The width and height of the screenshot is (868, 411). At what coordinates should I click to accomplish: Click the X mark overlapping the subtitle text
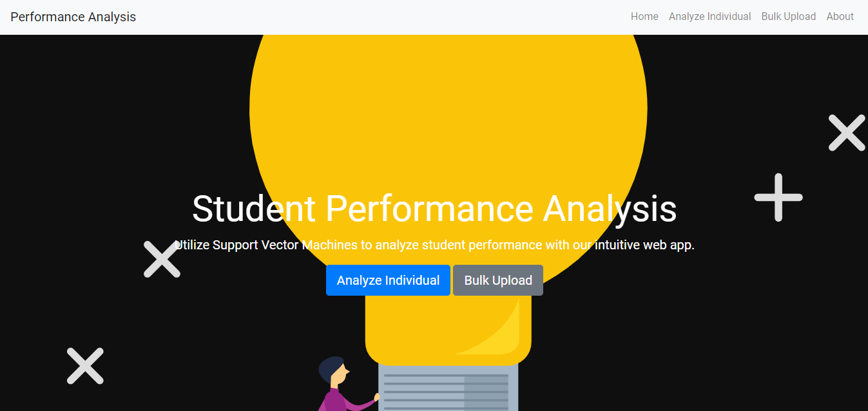[x=162, y=259]
